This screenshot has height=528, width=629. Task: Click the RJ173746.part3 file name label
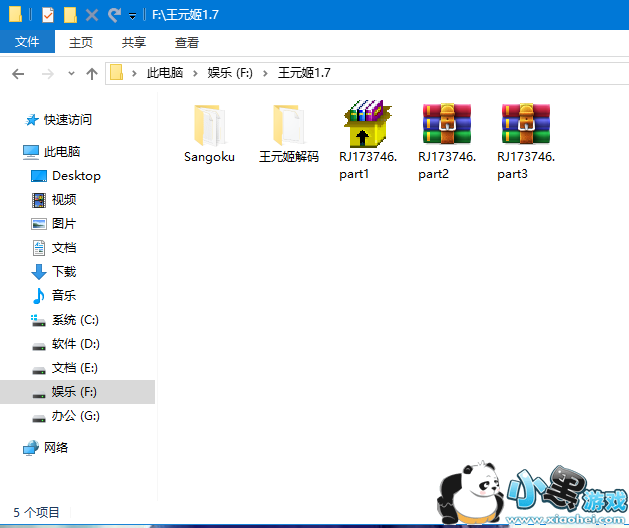coord(526,165)
